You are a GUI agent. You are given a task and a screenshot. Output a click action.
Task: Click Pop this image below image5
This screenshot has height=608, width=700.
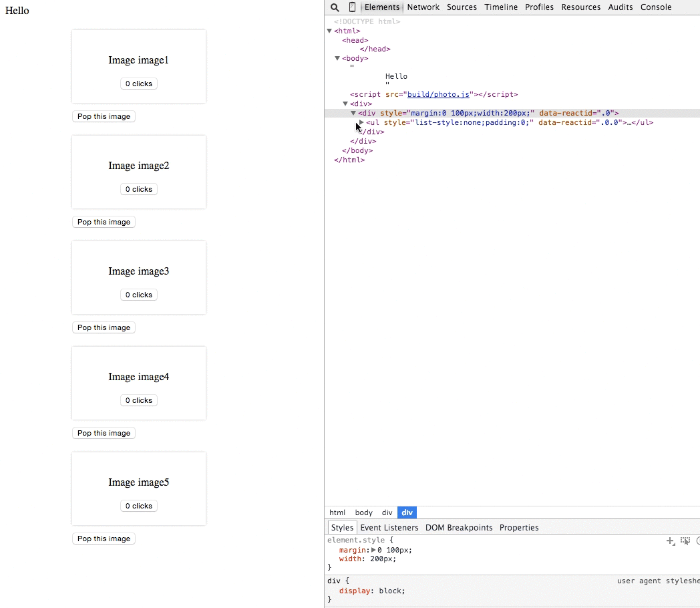[x=104, y=539]
